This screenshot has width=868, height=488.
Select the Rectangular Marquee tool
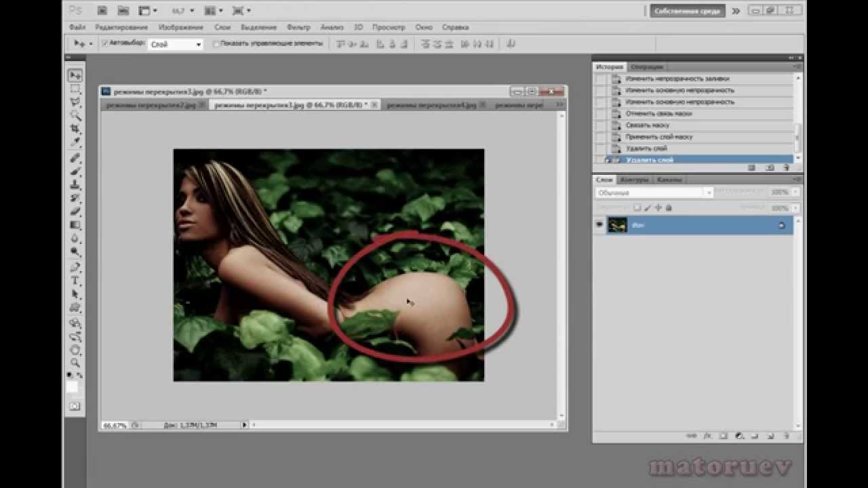[x=75, y=89]
